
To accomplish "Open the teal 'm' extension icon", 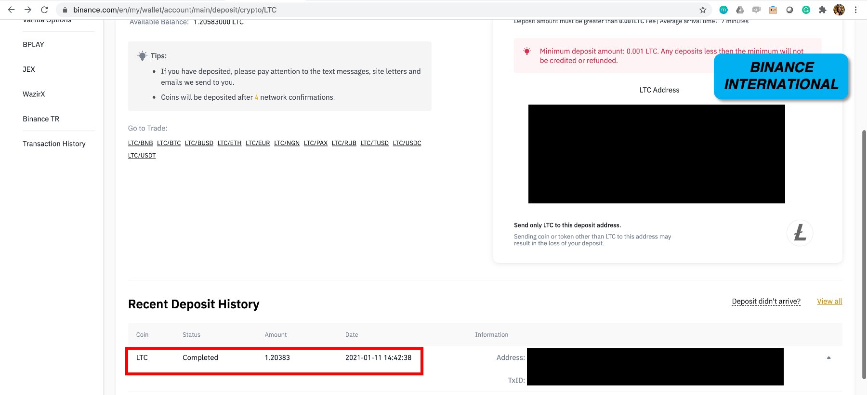I will point(723,10).
